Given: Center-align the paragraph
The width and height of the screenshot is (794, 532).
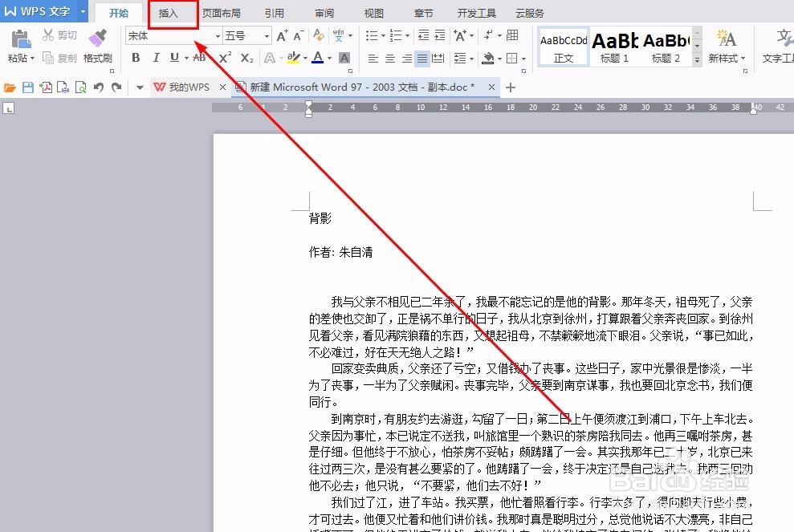Looking at the screenshot, I should pos(390,59).
